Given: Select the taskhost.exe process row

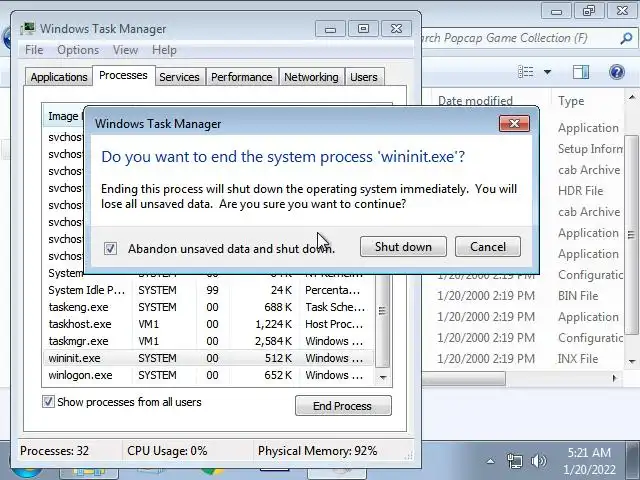Looking at the screenshot, I should 208,324.
